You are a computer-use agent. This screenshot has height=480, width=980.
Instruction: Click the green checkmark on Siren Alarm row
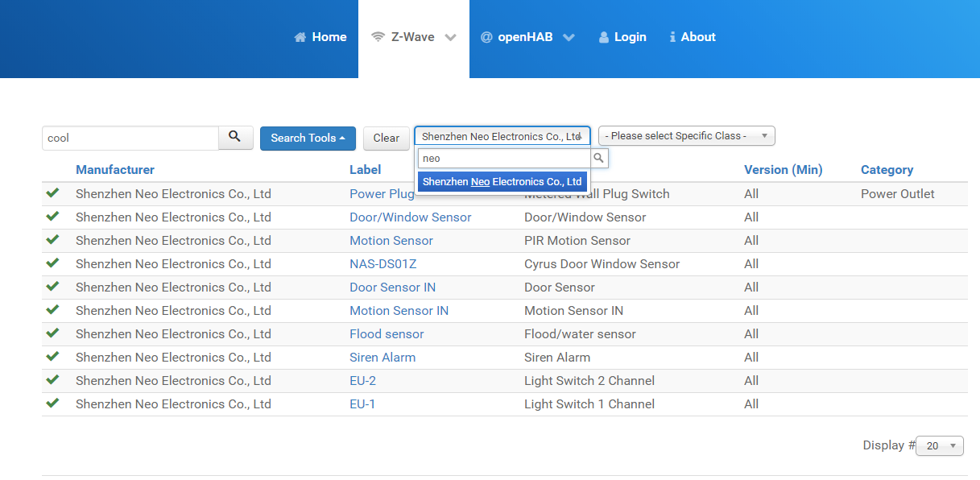tap(53, 357)
